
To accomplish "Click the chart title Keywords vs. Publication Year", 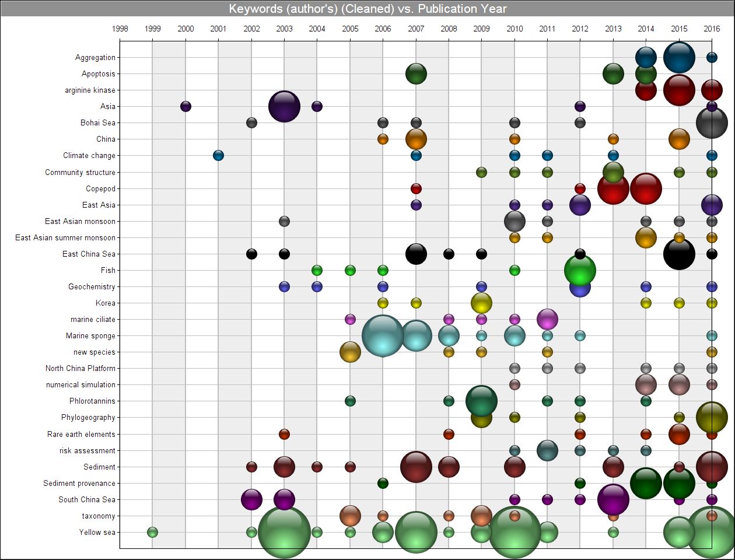I will 367,9.
